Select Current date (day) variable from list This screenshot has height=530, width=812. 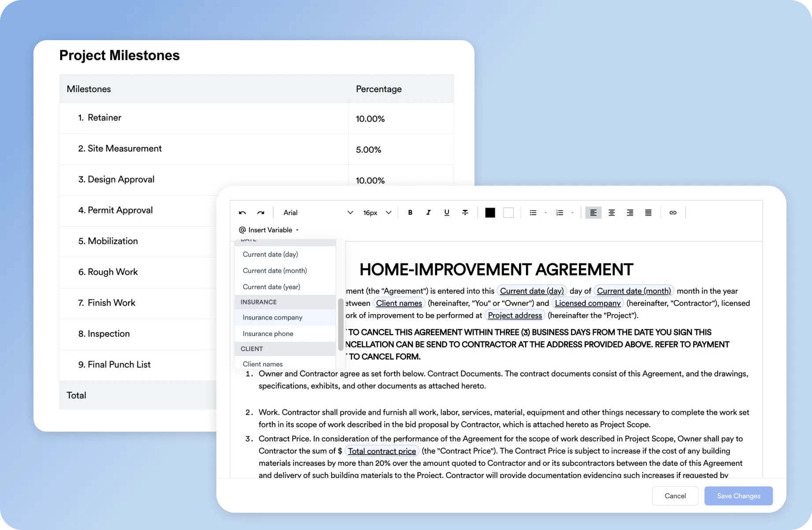pos(285,254)
